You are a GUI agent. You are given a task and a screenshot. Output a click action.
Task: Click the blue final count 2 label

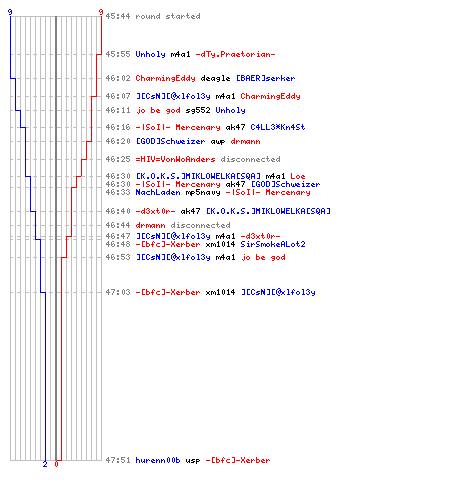[45, 464]
